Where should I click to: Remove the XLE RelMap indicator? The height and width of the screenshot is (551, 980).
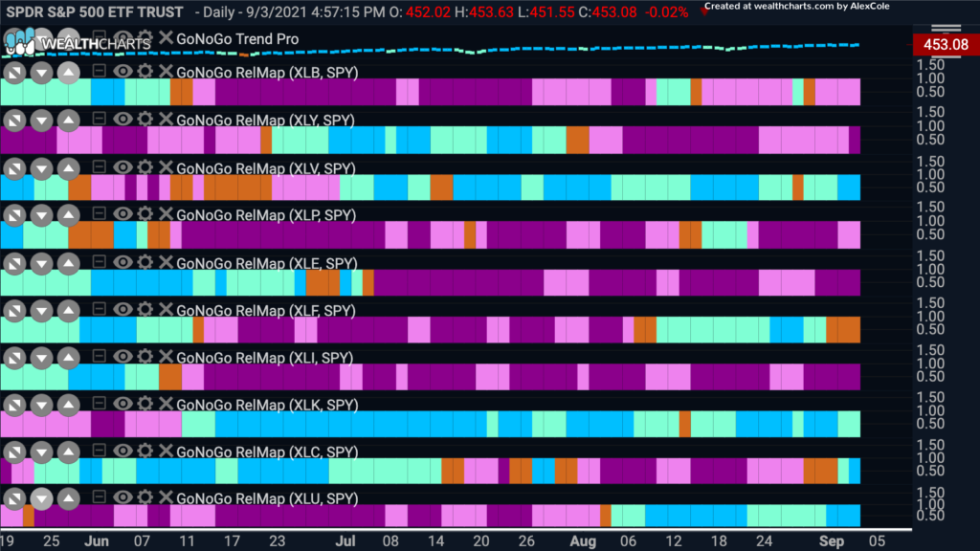[165, 262]
